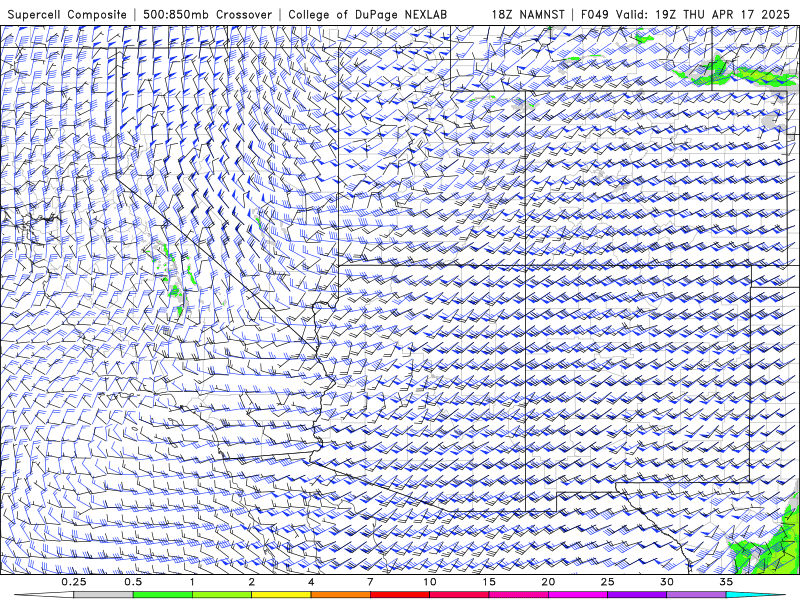800x600 pixels.
Task: Click the legend label "25"
Action: tap(608, 582)
